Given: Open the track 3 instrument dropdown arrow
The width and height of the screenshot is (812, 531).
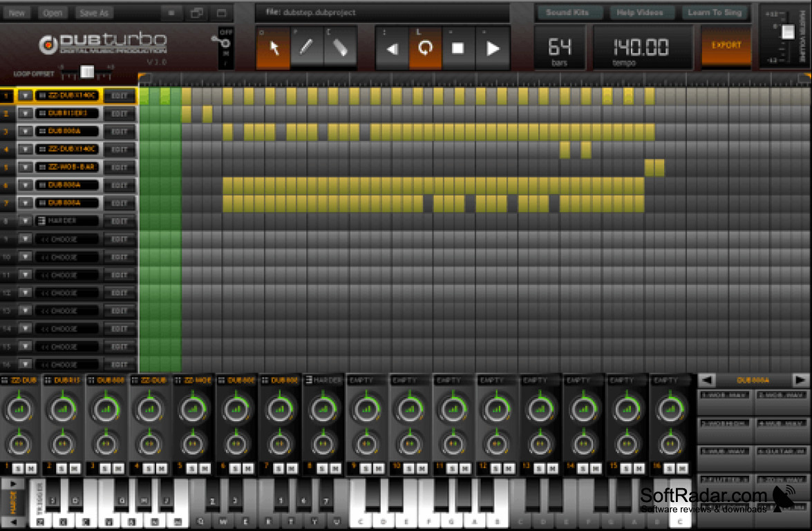Looking at the screenshot, I should 25,131.
